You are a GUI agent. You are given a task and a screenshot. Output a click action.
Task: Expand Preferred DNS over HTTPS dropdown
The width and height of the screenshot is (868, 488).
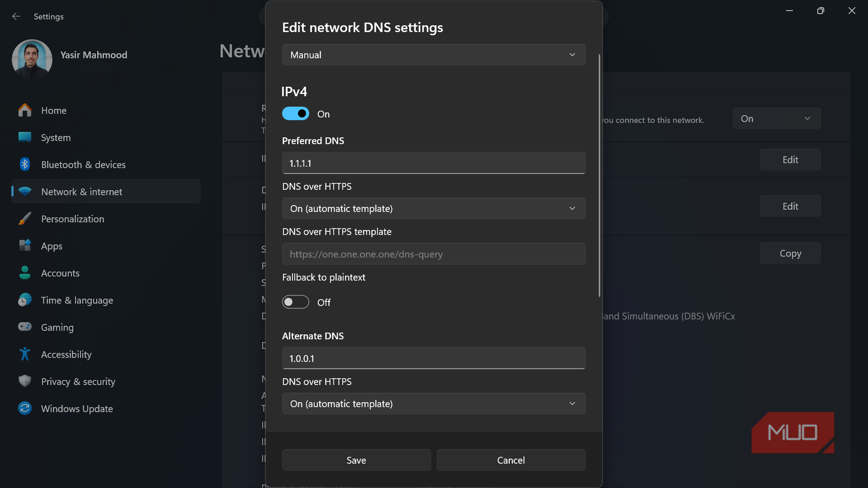click(433, 208)
